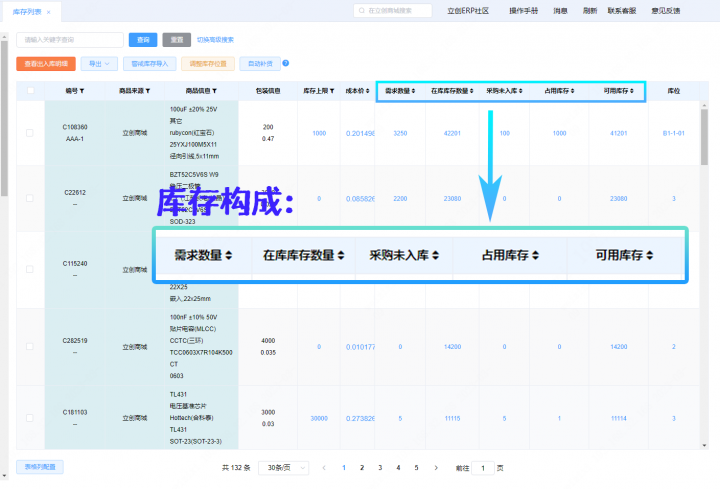Click the blue 查询 button

[x=143, y=39]
